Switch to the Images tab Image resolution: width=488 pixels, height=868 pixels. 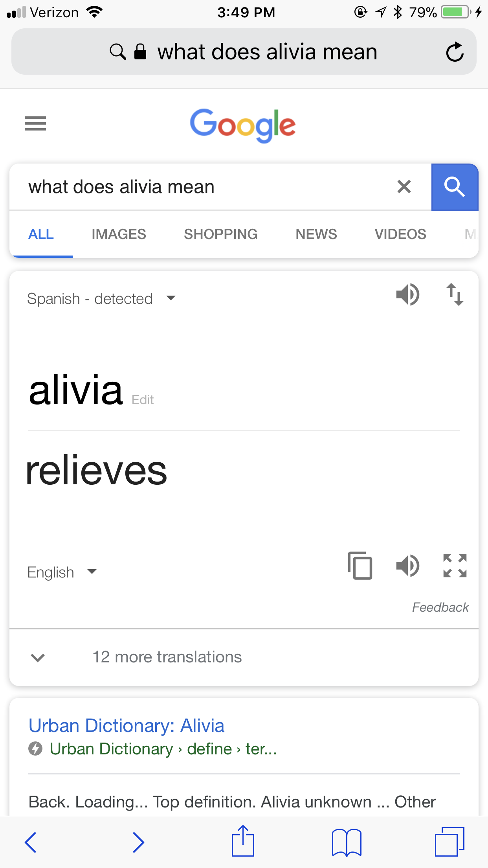click(119, 234)
